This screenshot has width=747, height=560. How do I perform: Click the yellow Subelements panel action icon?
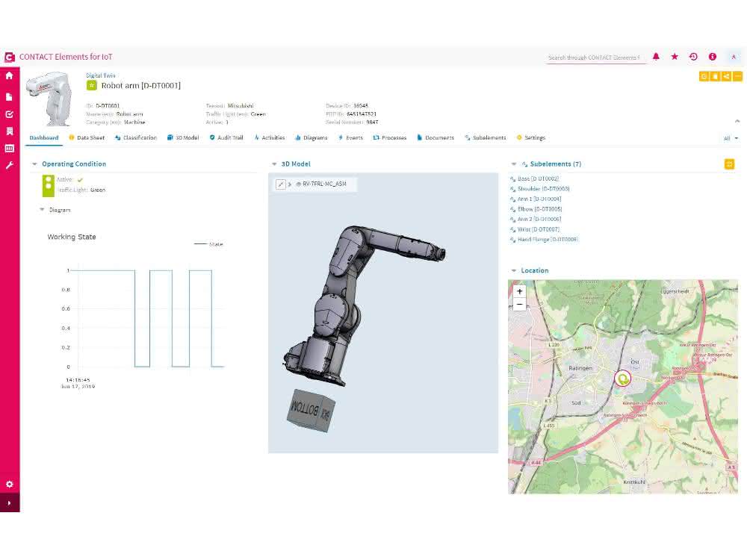[x=729, y=164]
